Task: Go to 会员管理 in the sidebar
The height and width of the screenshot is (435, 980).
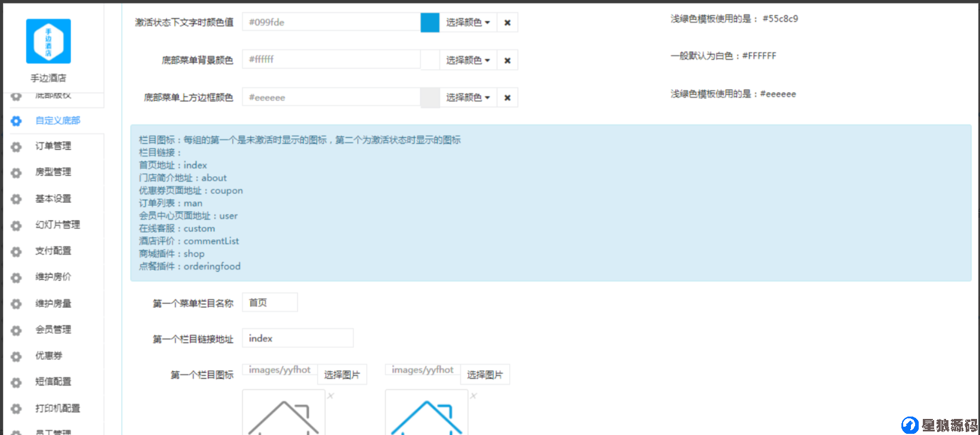Action: [x=53, y=329]
